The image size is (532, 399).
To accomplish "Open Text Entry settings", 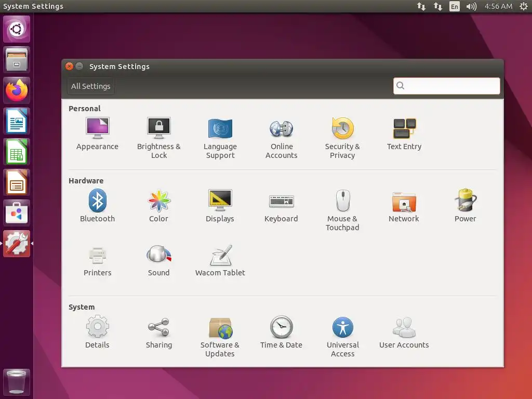I will point(404,134).
